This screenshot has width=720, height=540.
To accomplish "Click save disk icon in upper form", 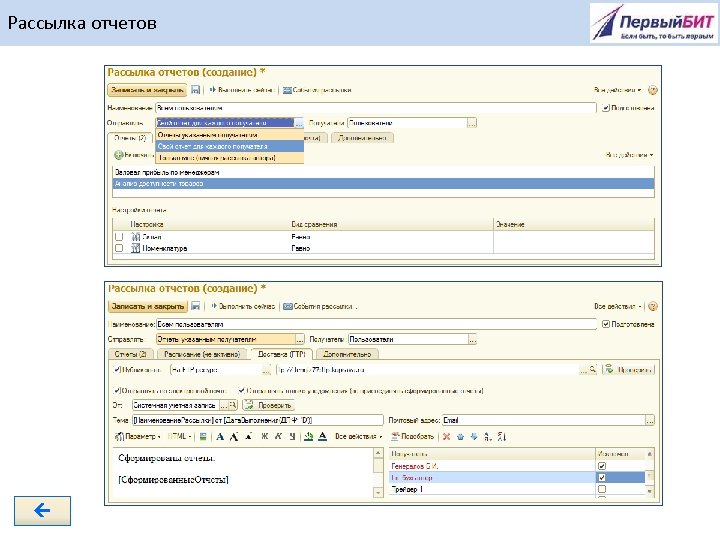I will [x=196, y=88].
